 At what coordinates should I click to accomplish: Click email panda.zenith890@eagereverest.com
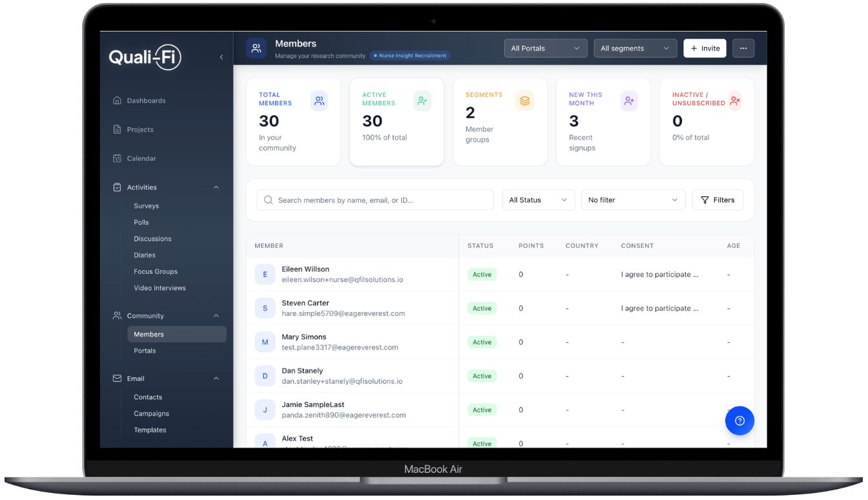pos(344,415)
